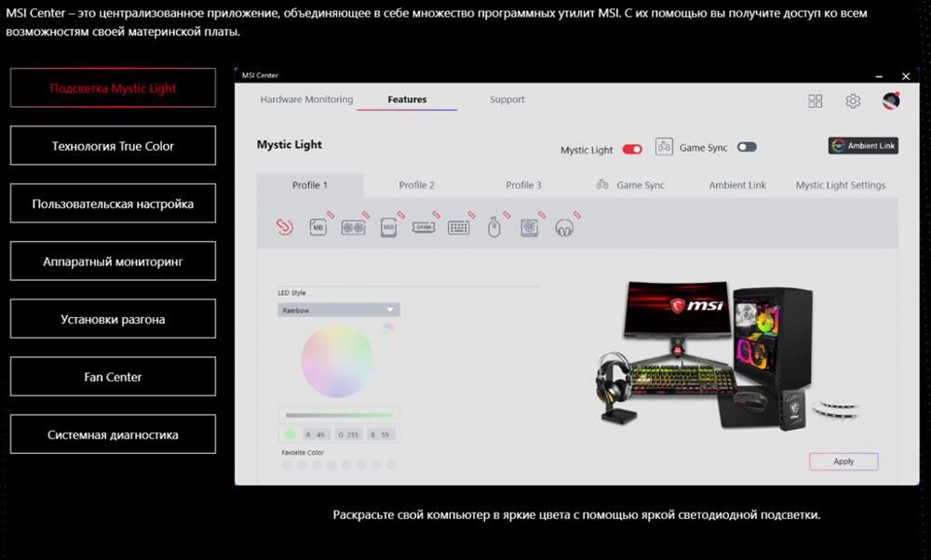Select the DRAM memory device icon
931x560 pixels.
[424, 227]
